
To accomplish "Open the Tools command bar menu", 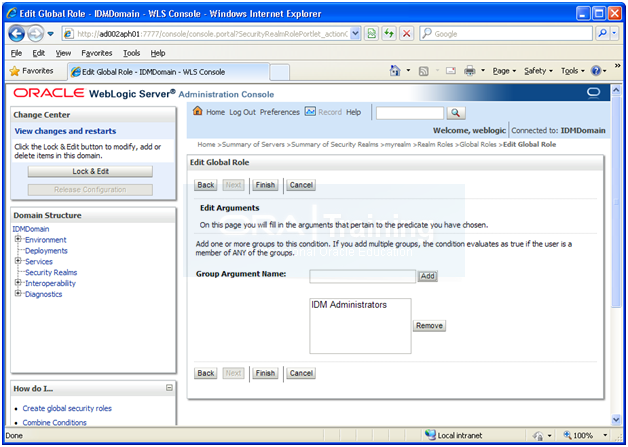I will pyautogui.click(x=573, y=71).
